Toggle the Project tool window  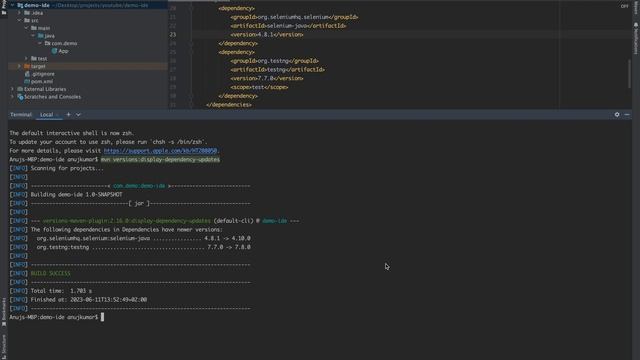point(4,7)
